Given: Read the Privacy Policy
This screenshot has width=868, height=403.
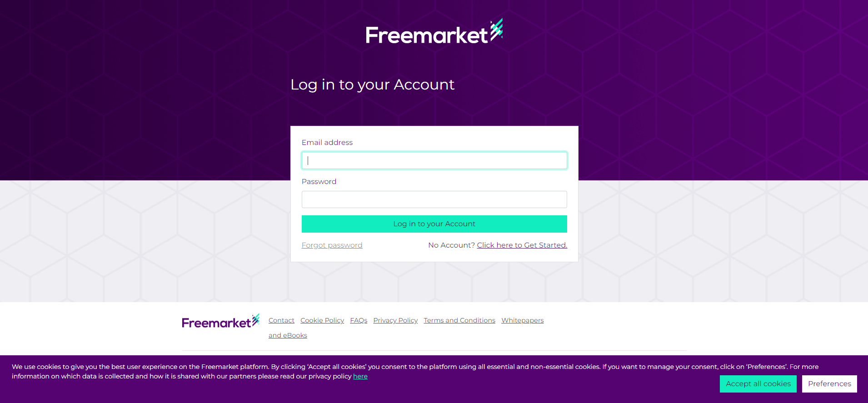Looking at the screenshot, I should (x=395, y=320).
